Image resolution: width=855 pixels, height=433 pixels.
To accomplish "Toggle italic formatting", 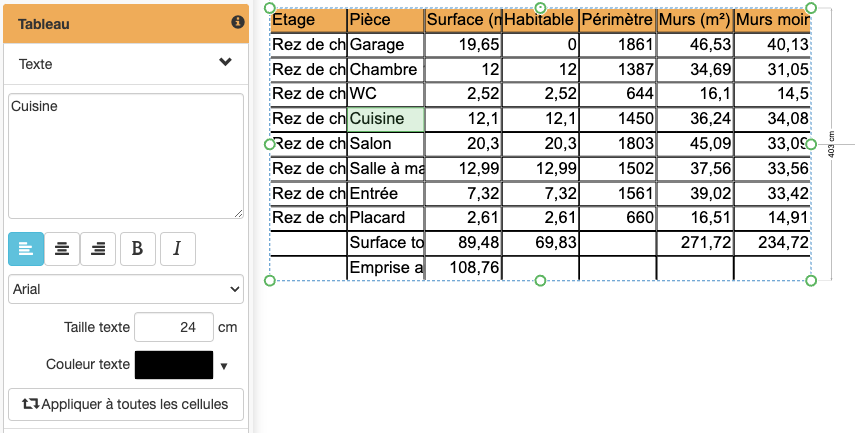I will point(177,249).
